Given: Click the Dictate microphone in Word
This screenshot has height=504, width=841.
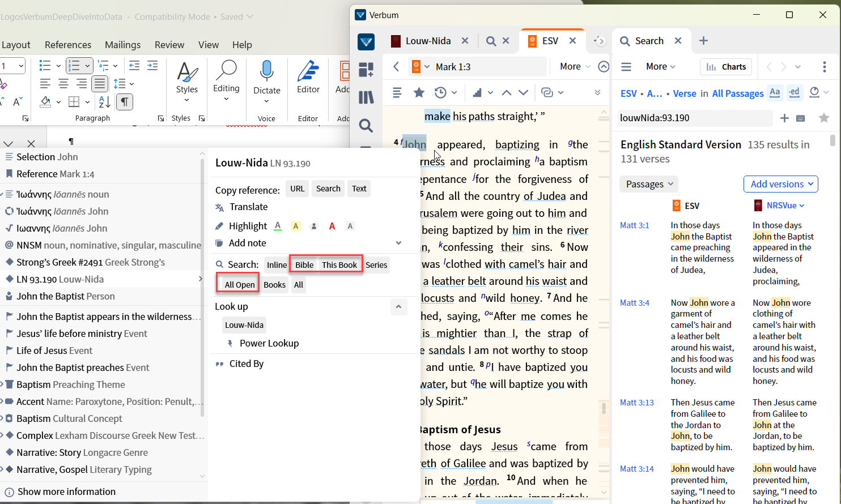Looking at the screenshot, I should [267, 72].
